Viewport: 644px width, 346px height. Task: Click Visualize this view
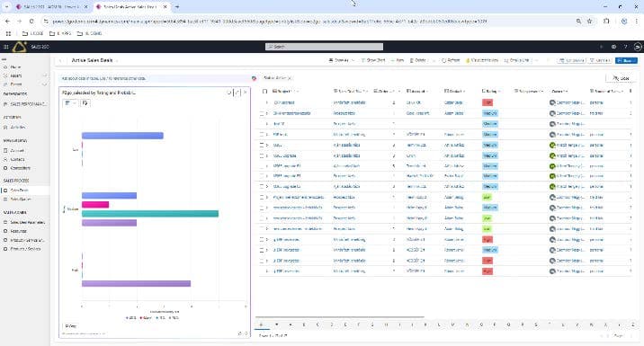[x=482, y=60]
